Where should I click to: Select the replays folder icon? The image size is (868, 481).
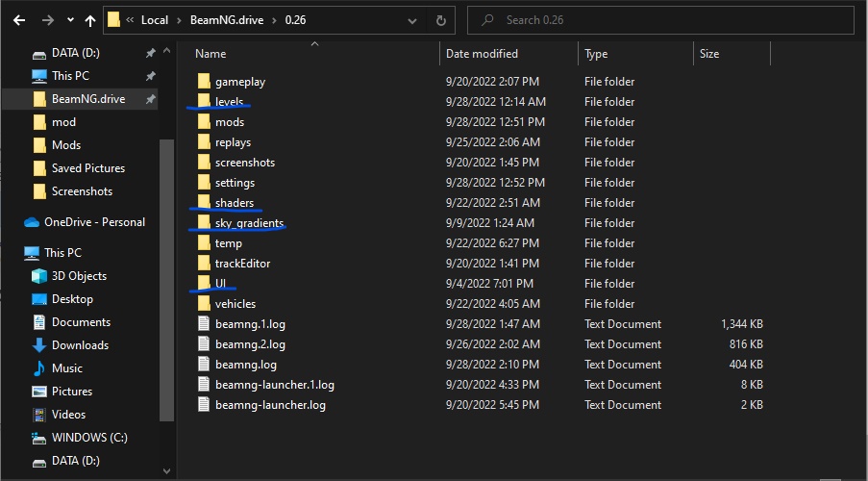[204, 141]
